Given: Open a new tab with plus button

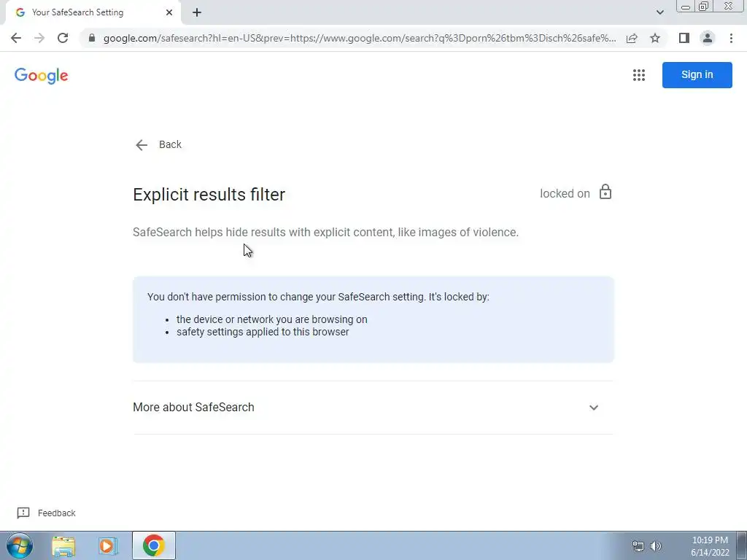Looking at the screenshot, I should click(x=197, y=12).
